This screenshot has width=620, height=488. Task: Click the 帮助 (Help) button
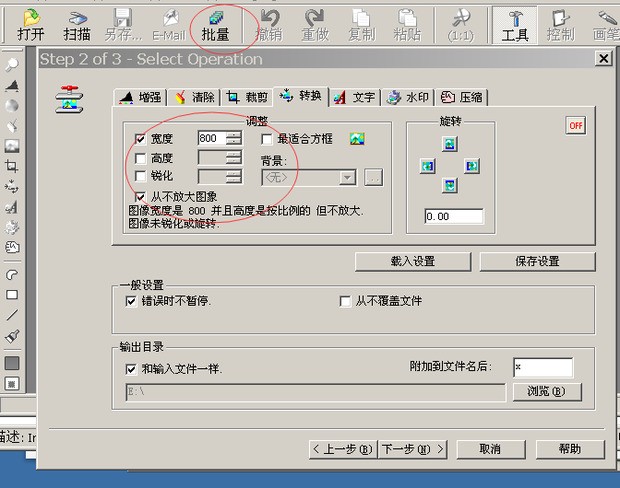click(x=570, y=449)
